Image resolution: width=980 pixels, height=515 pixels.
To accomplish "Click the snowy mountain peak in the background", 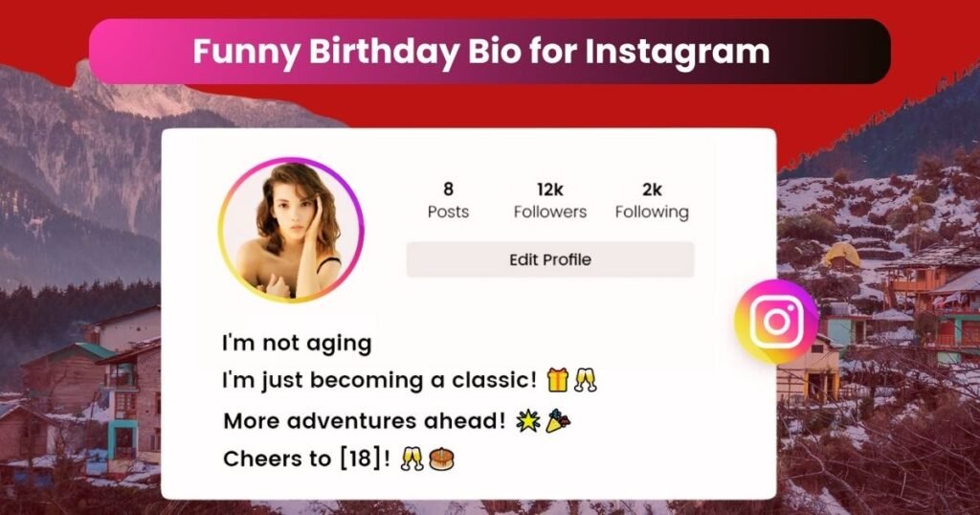I will coord(91,77).
